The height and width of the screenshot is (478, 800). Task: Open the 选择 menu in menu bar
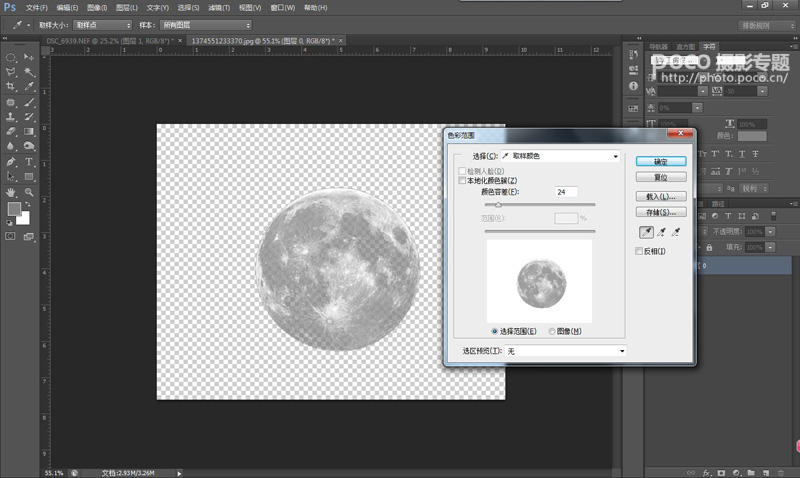tap(188, 8)
